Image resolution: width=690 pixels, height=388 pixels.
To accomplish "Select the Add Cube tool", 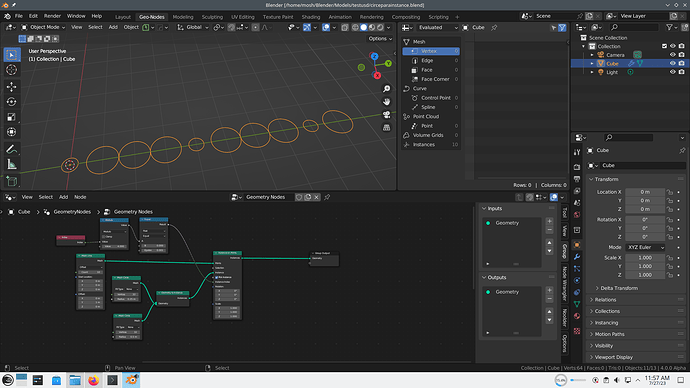I will click(11, 181).
